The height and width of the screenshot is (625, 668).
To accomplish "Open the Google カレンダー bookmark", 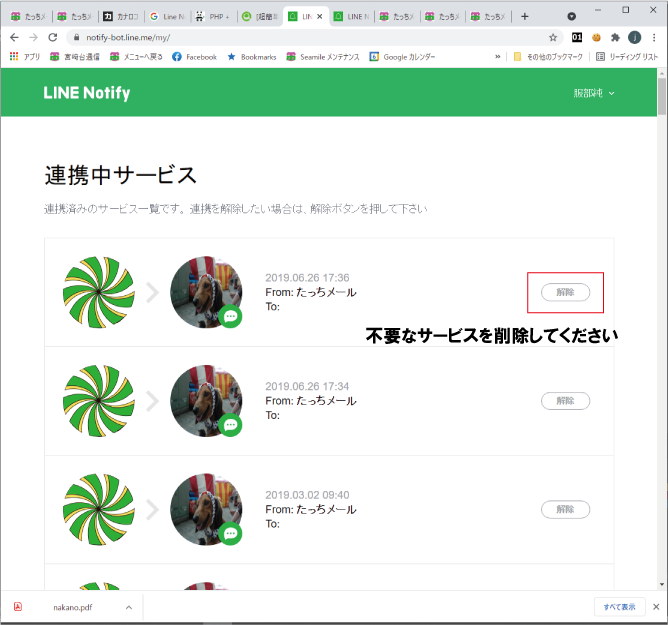I will click(x=403, y=57).
